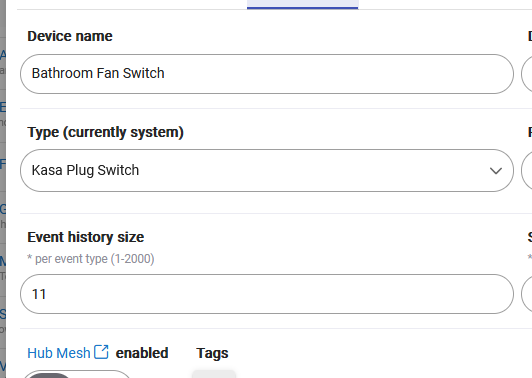
Task: Click the partially visible dropdown right of Kasa Plug Switch
Action: [527, 170]
